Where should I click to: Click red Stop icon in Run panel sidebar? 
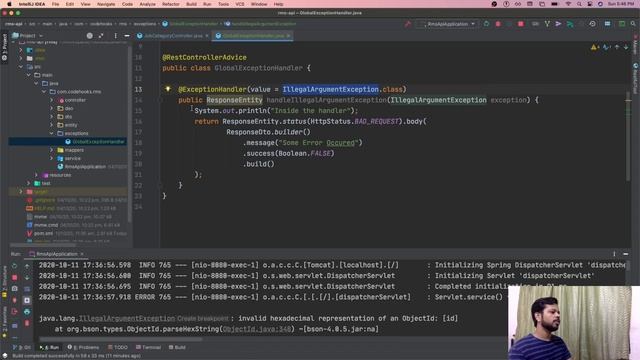click(14, 277)
